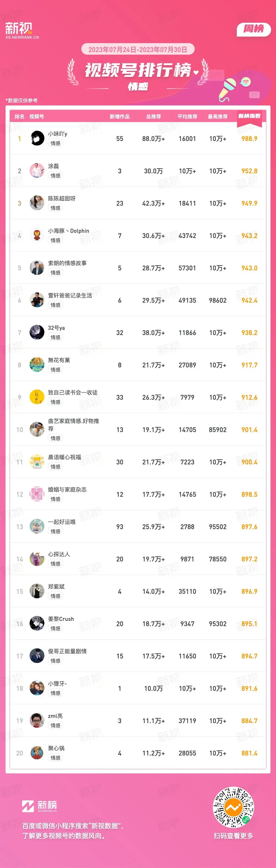Click the 新榜指数 column header

pos(250,116)
